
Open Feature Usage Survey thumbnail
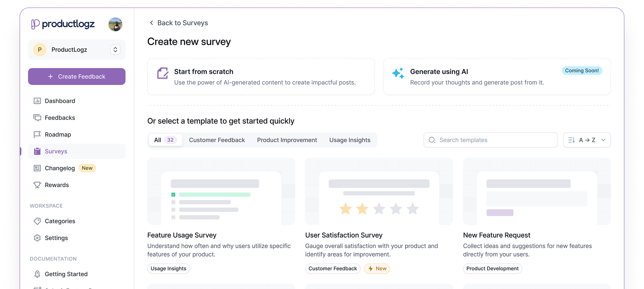pos(221,191)
